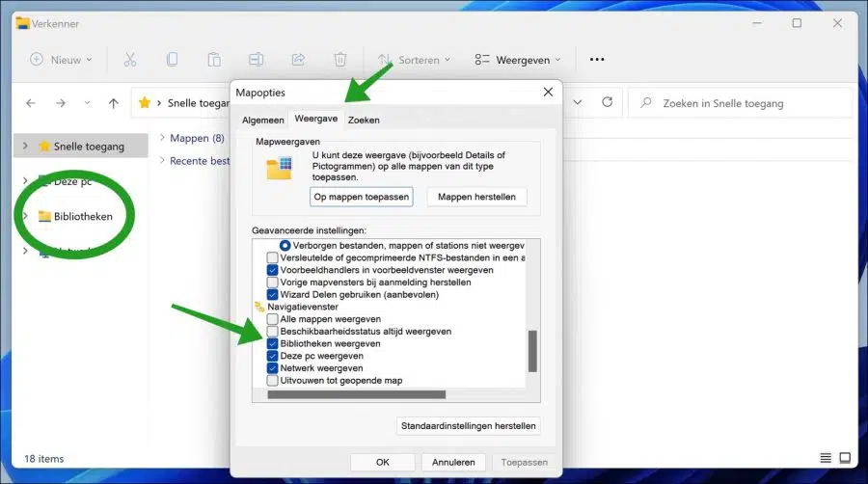Screen dimensions: 868x484
Task: Go forward with the right arrow
Action: [61, 103]
